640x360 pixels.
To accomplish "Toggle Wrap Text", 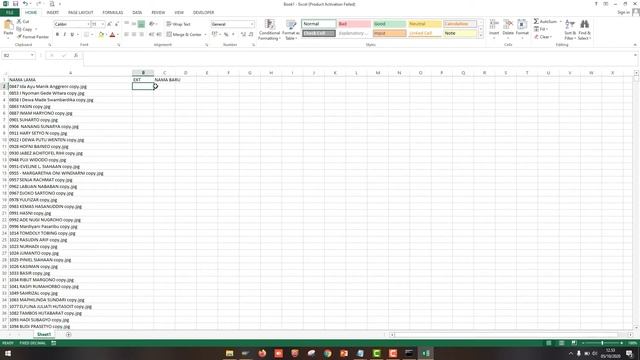I will coord(178,24).
